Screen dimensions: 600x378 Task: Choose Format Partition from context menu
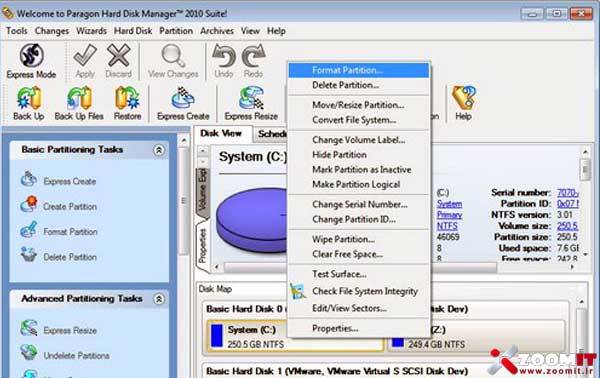[x=359, y=70]
